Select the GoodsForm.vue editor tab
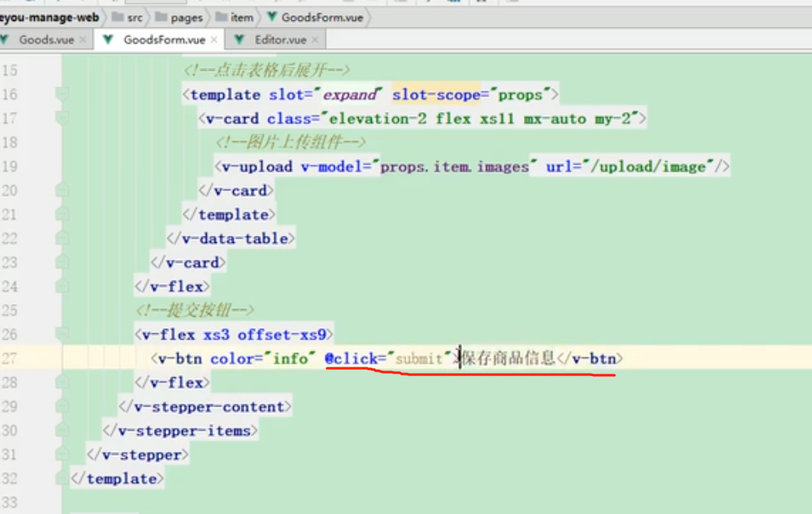Viewport: 812px width, 514px height. pos(164,40)
